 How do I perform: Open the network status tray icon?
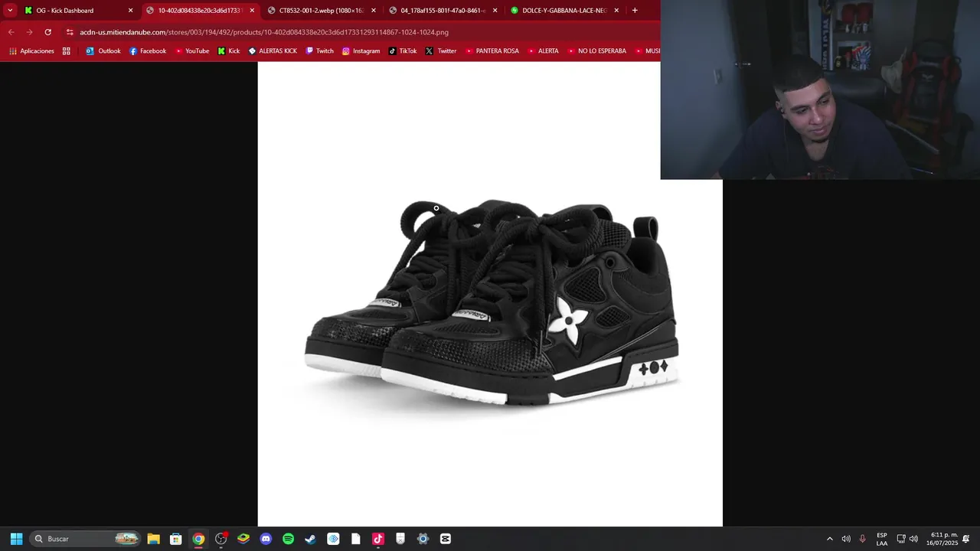point(901,539)
